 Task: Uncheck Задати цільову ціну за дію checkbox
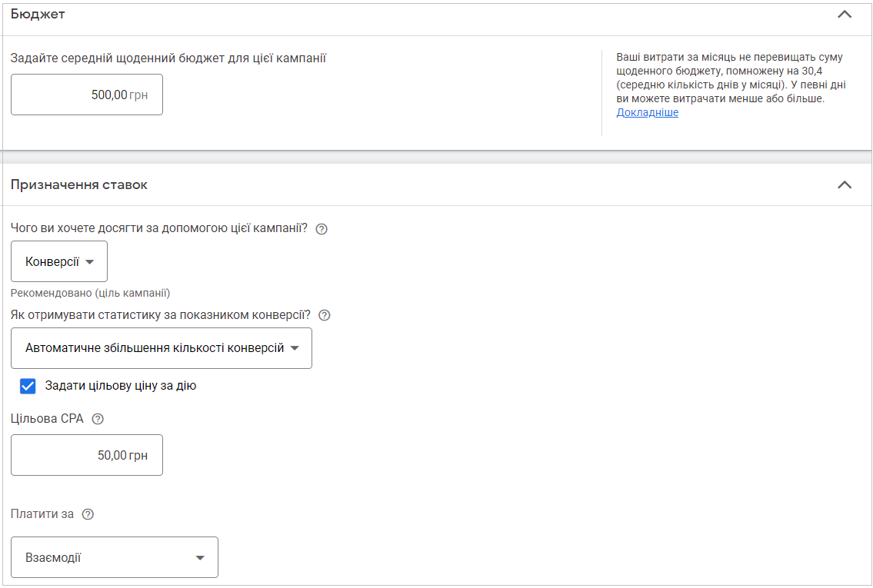tap(27, 386)
